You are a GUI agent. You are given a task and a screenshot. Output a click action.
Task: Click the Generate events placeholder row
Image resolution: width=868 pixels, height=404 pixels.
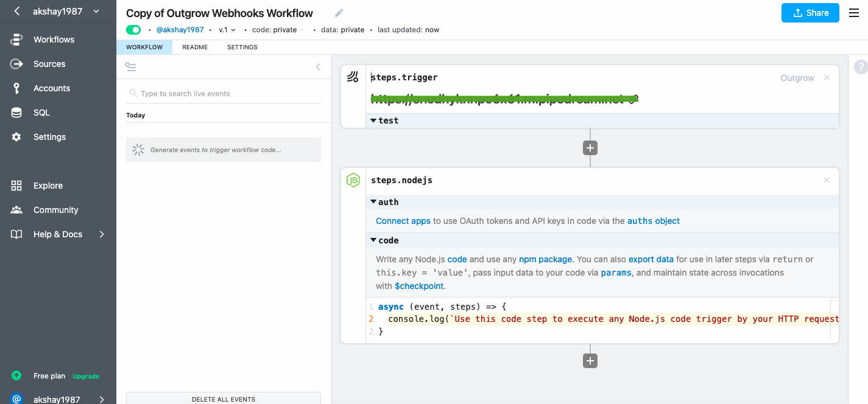tap(224, 150)
